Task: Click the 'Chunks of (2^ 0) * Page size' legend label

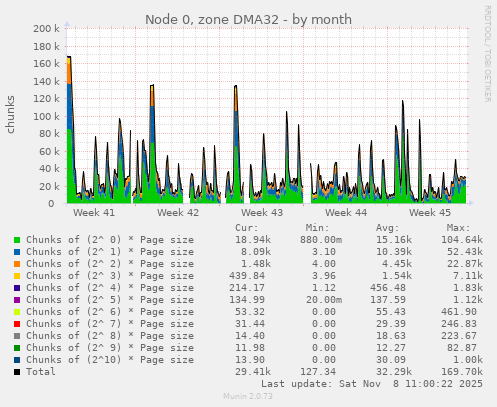Action: (x=110, y=240)
